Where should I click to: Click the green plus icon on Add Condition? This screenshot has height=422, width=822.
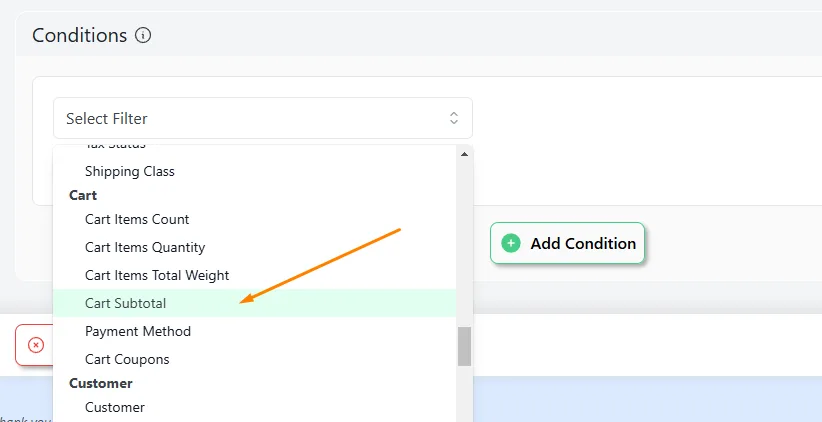(x=511, y=243)
